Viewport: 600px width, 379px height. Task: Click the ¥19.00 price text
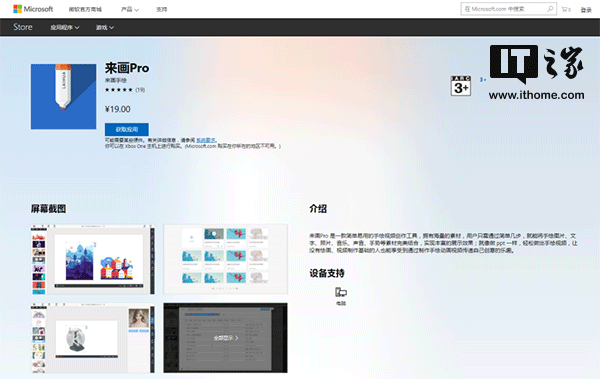pos(117,109)
